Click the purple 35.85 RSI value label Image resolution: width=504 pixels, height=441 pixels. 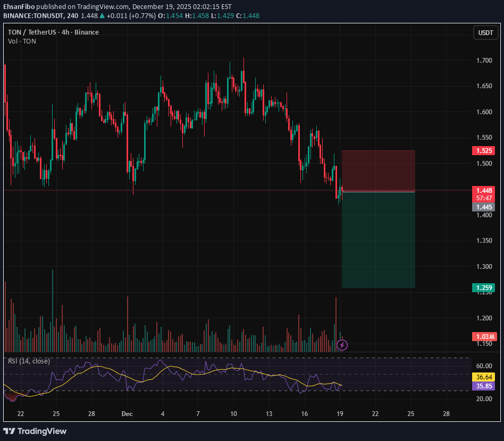point(483,386)
